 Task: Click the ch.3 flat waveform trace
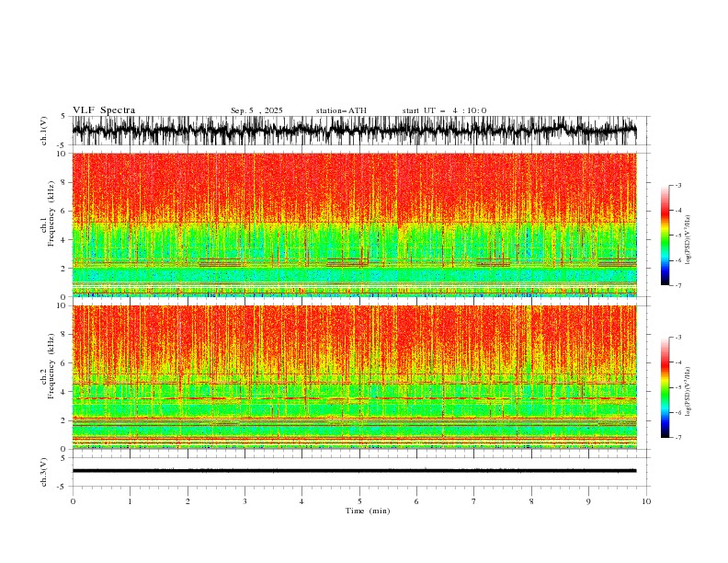pyautogui.click(x=354, y=471)
